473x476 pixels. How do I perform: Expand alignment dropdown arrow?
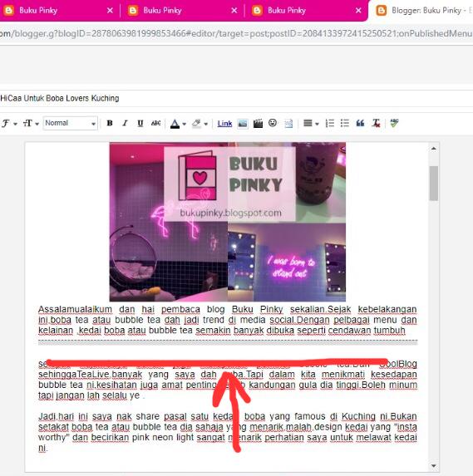318,124
